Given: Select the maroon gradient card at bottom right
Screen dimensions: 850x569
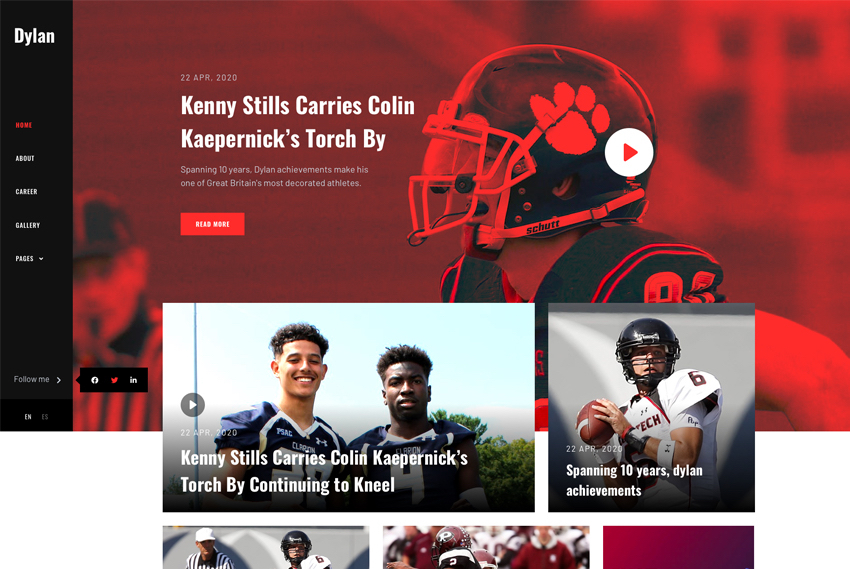Looking at the screenshot, I should (x=678, y=547).
